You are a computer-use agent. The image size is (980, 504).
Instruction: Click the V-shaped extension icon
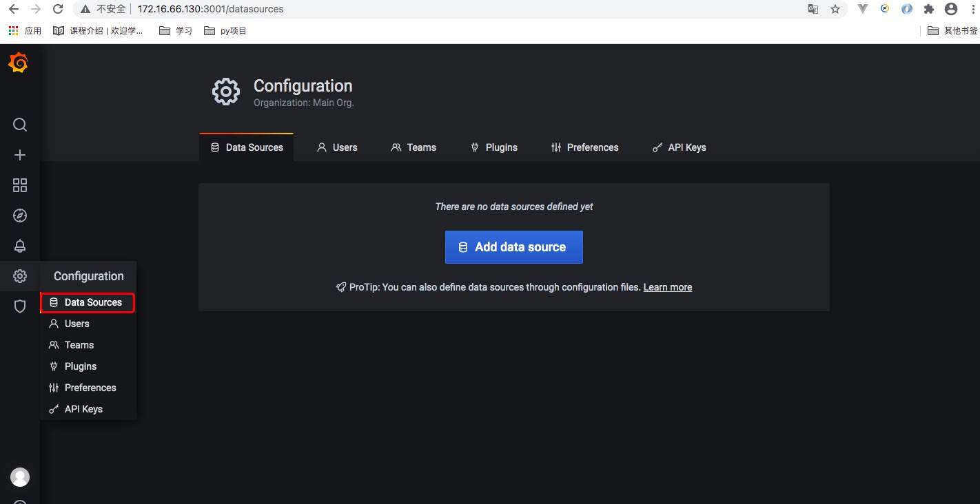863,9
